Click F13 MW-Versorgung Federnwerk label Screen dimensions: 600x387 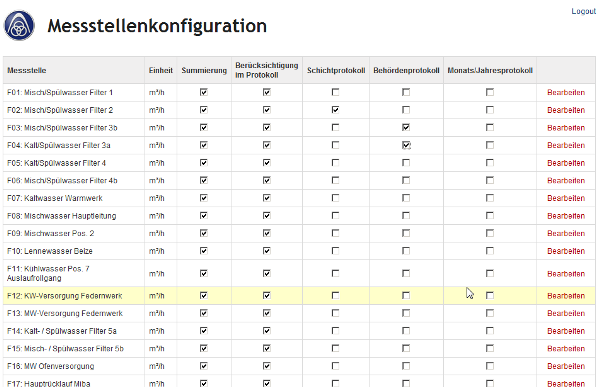click(x=65, y=313)
